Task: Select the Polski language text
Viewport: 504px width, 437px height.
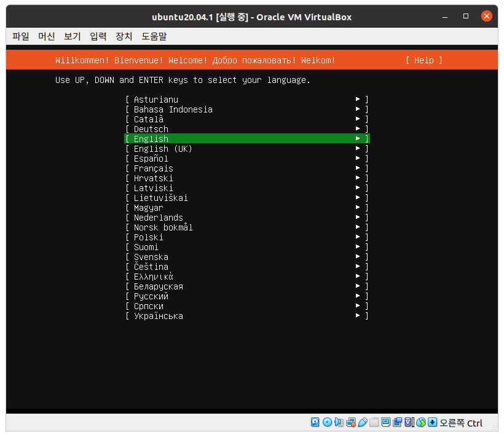Action: pyautogui.click(x=149, y=237)
